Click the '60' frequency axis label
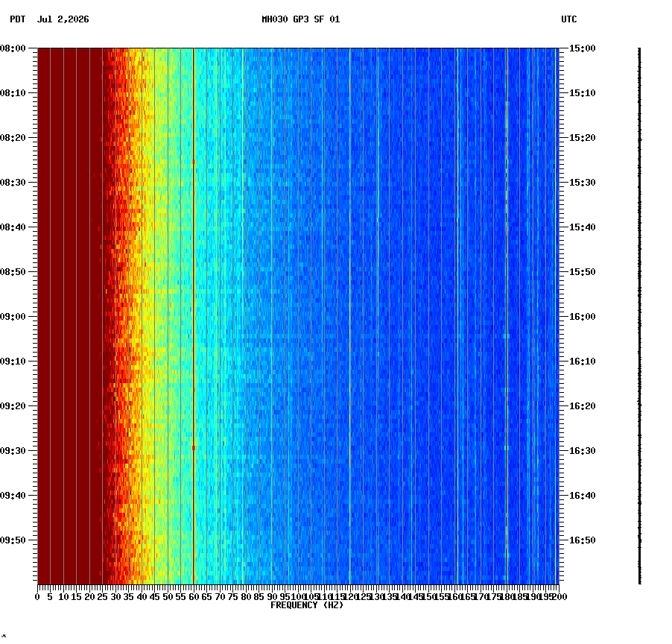Viewport: 672px width, 644px height. pyautogui.click(x=194, y=597)
